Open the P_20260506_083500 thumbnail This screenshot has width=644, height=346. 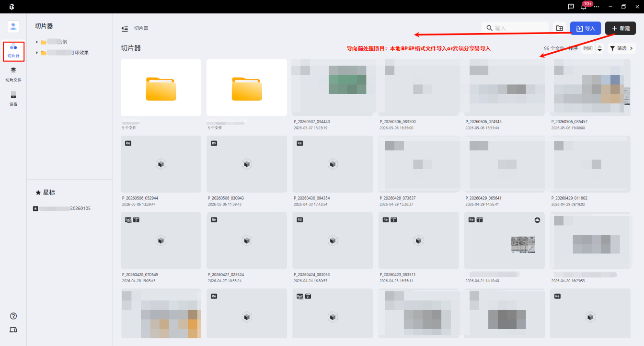pos(418,87)
